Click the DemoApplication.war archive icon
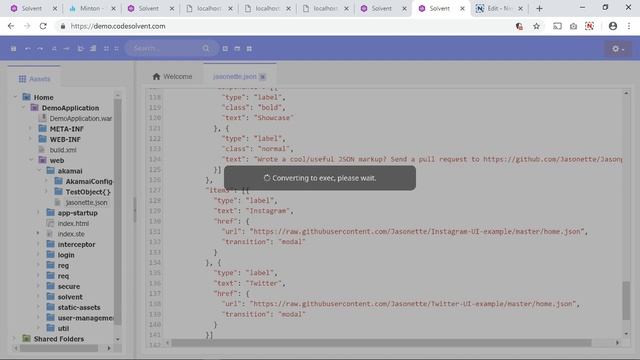640x360 pixels. [42, 118]
